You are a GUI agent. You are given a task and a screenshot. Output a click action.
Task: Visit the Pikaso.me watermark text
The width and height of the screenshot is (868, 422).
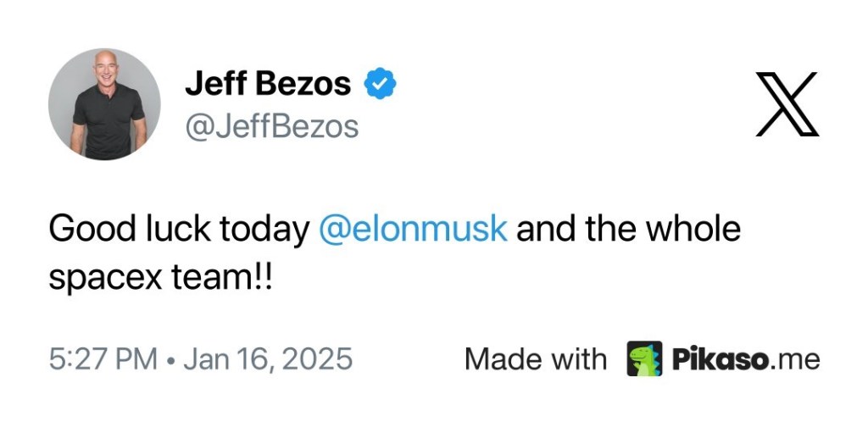pyautogui.click(x=747, y=358)
